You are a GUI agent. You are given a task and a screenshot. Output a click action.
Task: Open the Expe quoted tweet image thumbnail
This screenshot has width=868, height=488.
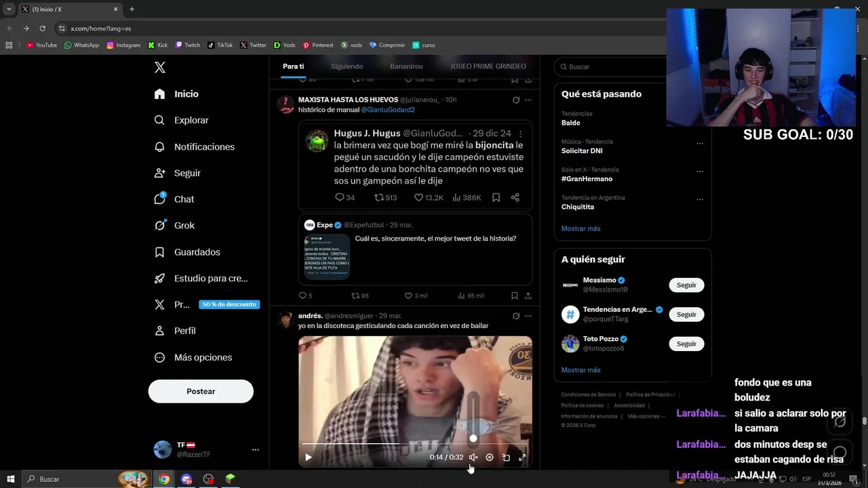pyautogui.click(x=327, y=257)
